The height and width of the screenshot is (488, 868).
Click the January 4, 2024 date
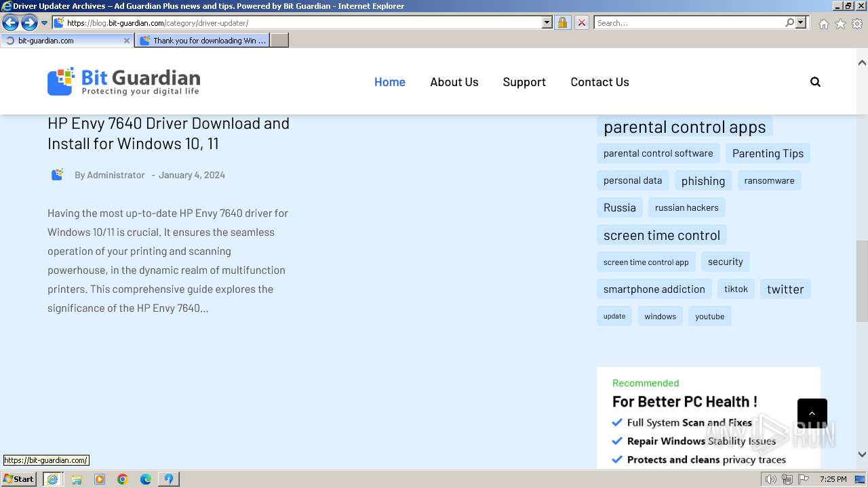[x=192, y=175]
